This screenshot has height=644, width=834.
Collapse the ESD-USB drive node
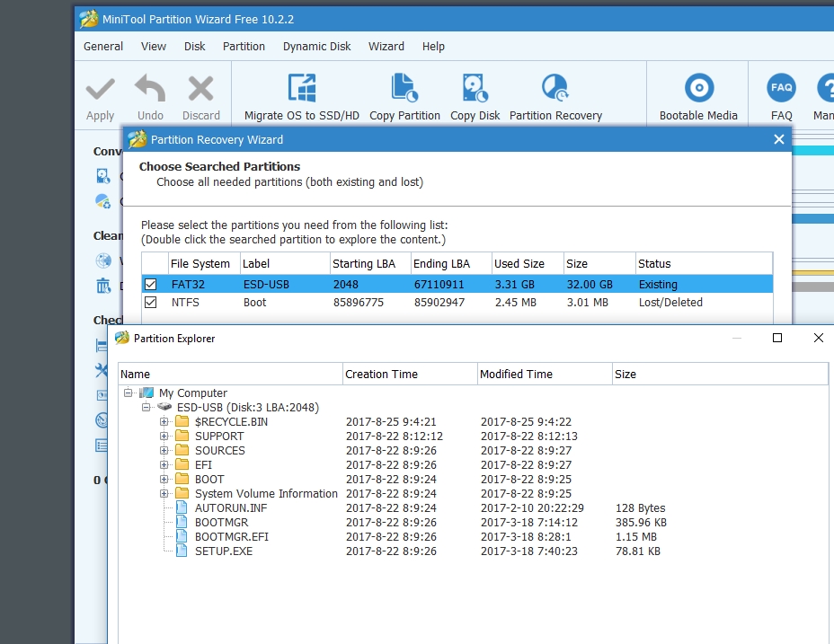pyautogui.click(x=146, y=408)
